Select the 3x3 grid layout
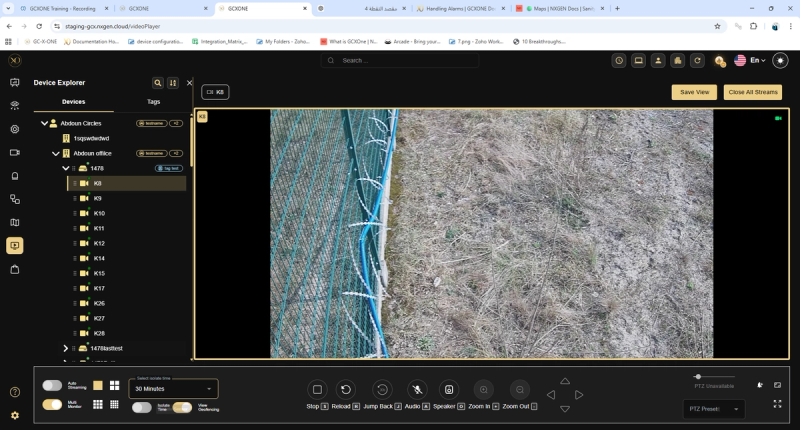The height and width of the screenshot is (430, 800). (x=98, y=404)
